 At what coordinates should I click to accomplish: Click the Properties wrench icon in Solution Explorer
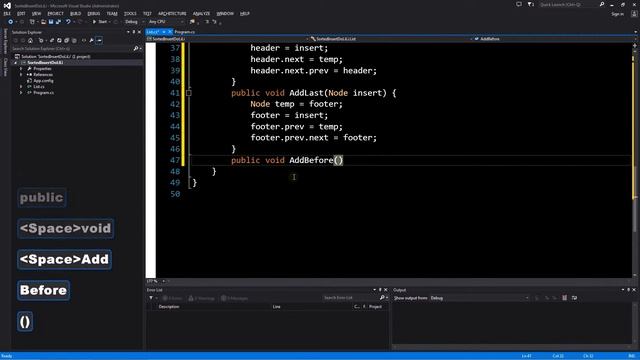(91, 40)
